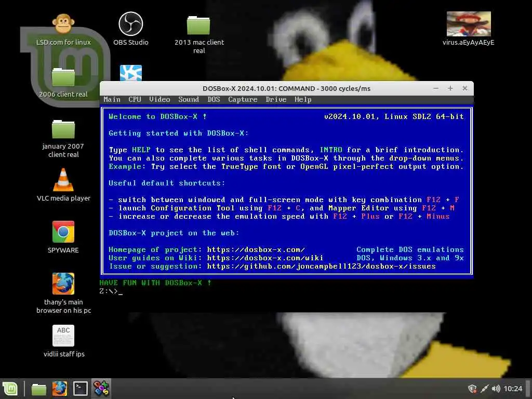This screenshot has height=399, width=532.
Task: Click the https://dosbox-x.com/wiki URL text
Action: click(x=265, y=258)
